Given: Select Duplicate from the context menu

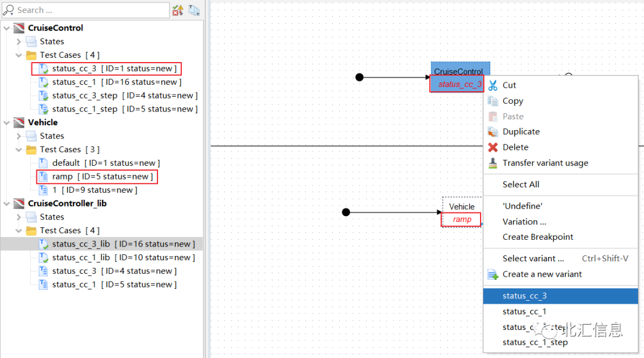Looking at the screenshot, I should pos(522,131).
